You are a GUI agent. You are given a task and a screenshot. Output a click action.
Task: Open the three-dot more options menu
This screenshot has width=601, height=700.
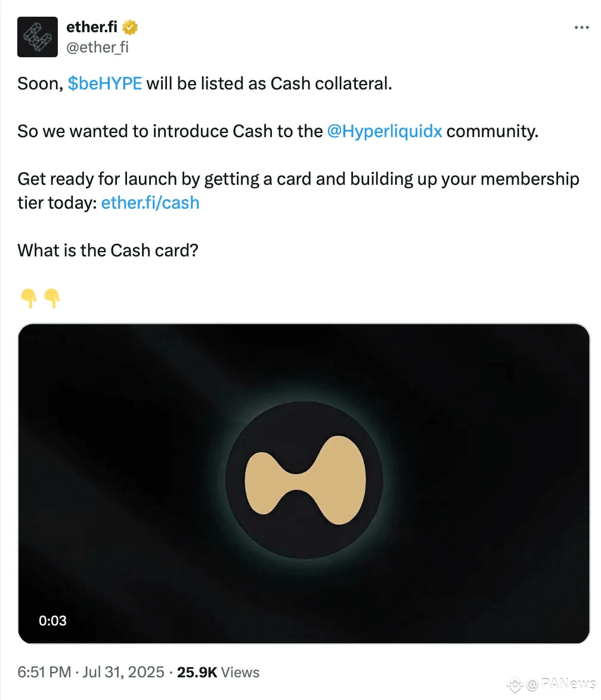[x=581, y=27]
